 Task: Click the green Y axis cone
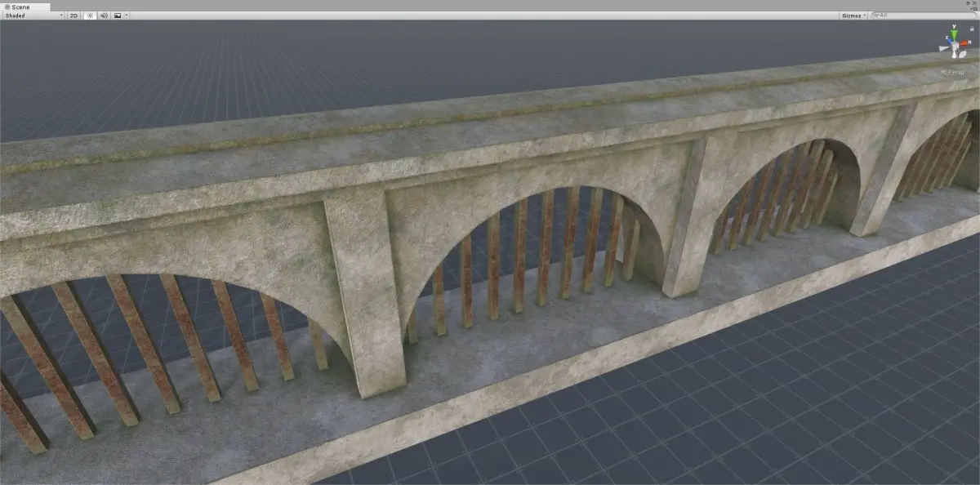point(954,34)
